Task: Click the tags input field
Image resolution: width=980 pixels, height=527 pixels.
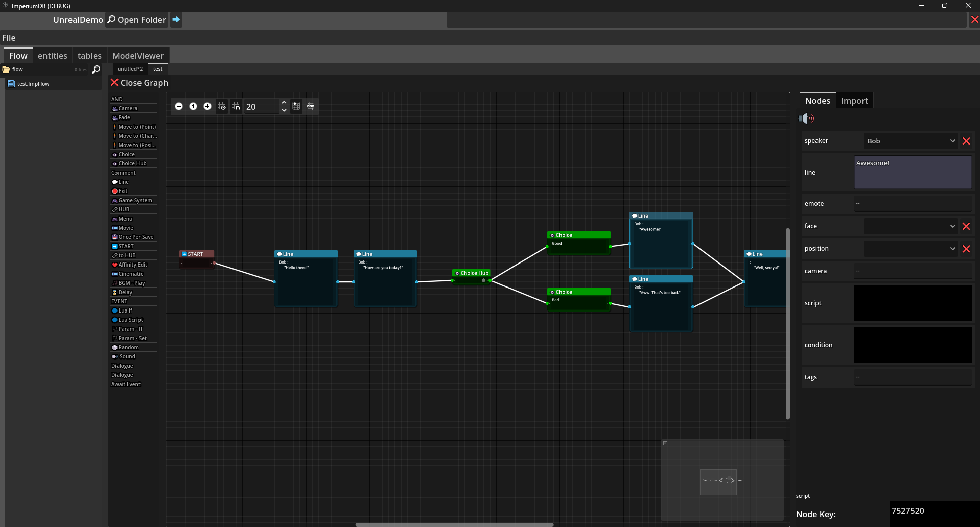Action: coord(913,377)
